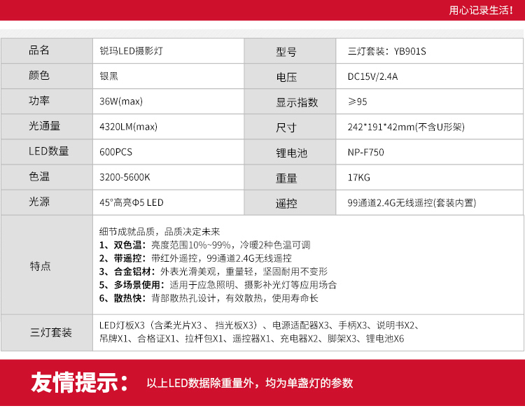Screen dimensions: 525x420
Task: Click the '锐玛LED摄影灯' product name value
Action: 132,51
